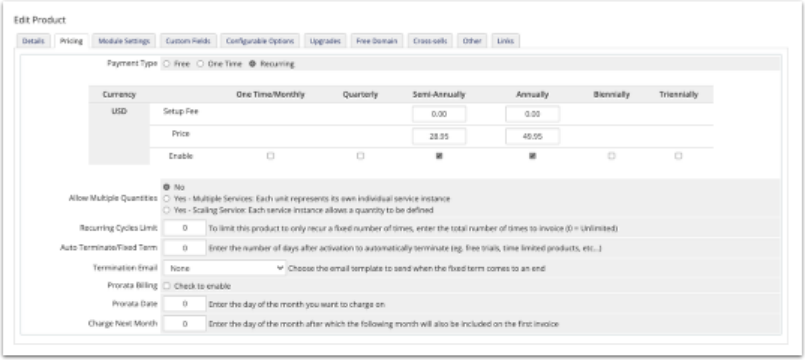The height and width of the screenshot is (360, 805).
Task: Choose Yes - Multiple Services option
Action: [x=166, y=199]
